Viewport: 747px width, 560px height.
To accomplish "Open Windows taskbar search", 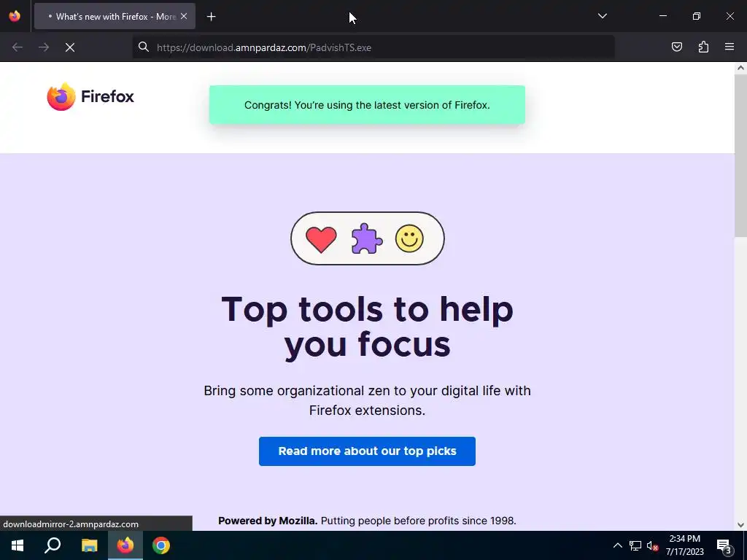I will point(53,545).
